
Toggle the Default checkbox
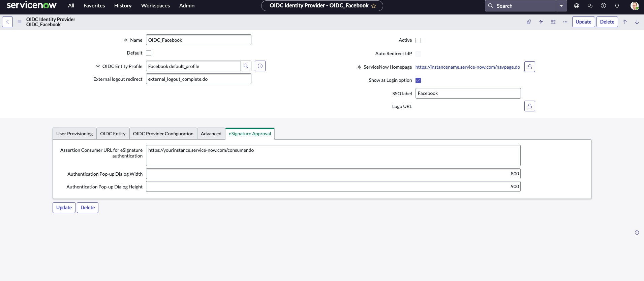(149, 53)
